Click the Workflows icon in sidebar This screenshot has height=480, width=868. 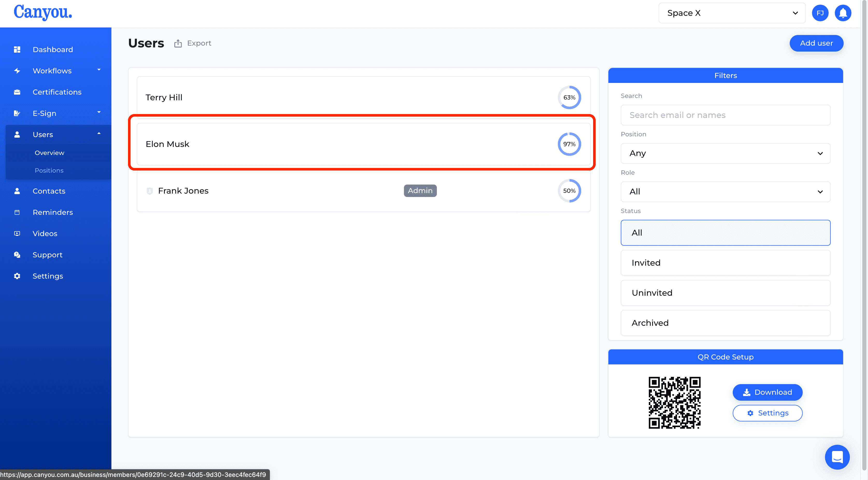tap(17, 70)
